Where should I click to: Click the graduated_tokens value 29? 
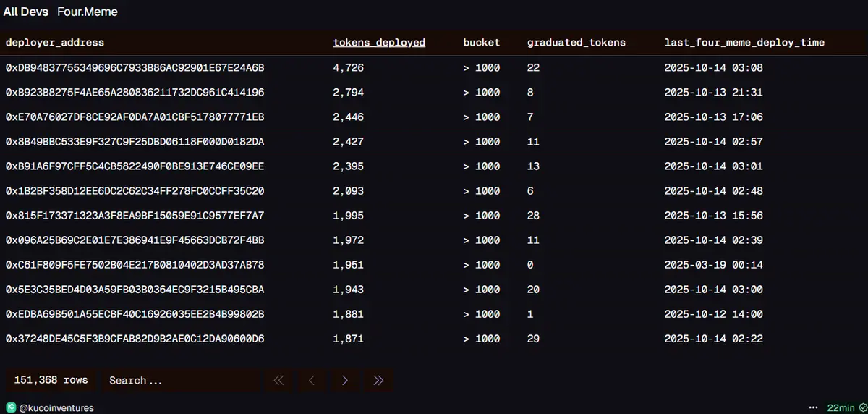(x=534, y=339)
